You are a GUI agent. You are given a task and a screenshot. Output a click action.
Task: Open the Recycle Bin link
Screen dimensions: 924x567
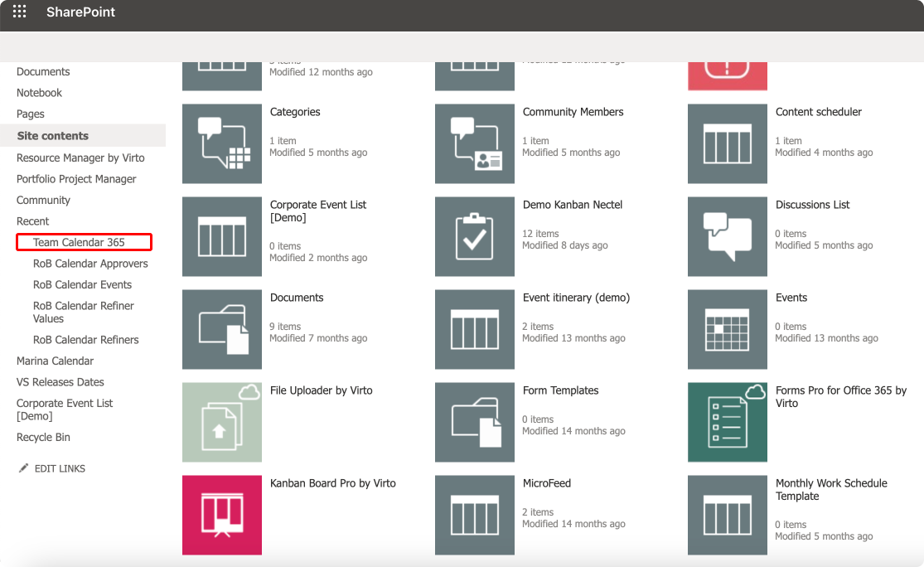43,438
